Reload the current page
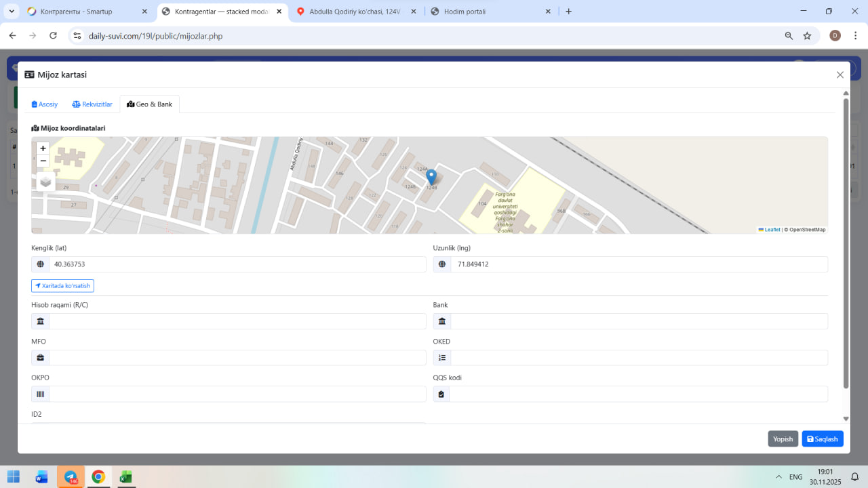 53,36
